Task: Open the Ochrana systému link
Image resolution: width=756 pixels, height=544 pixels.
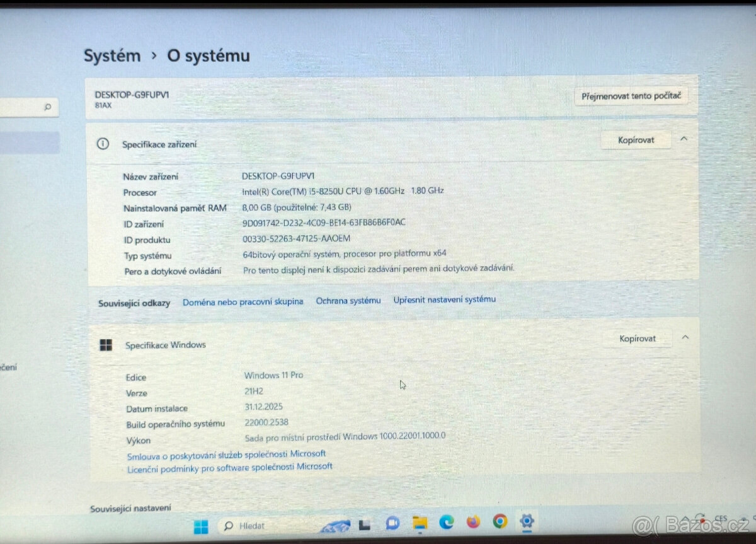Action: click(x=348, y=301)
